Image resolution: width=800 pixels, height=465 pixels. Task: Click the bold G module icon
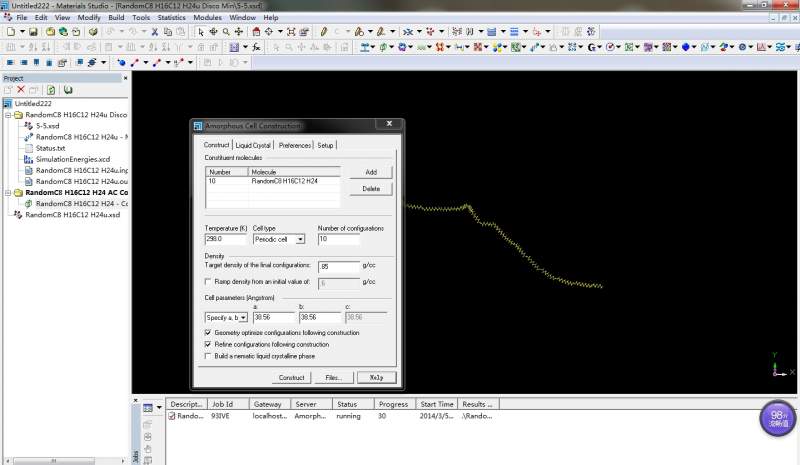(592, 47)
